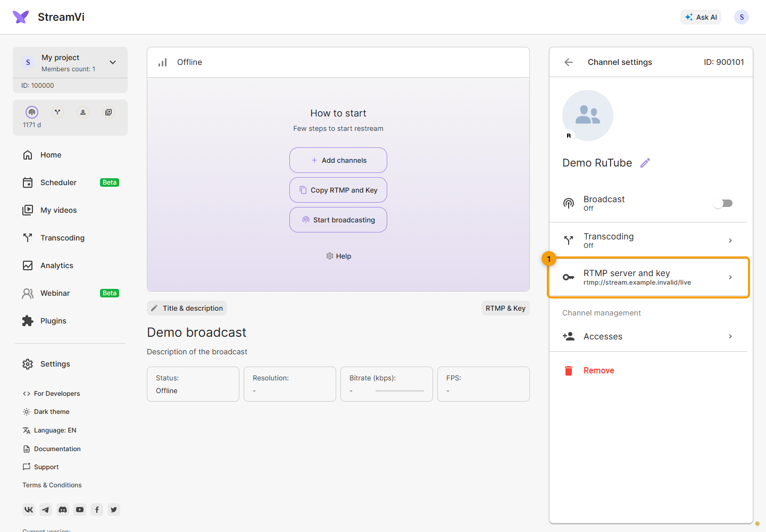Open the Facebook social link
This screenshot has width=766, height=532.
pos(97,510)
